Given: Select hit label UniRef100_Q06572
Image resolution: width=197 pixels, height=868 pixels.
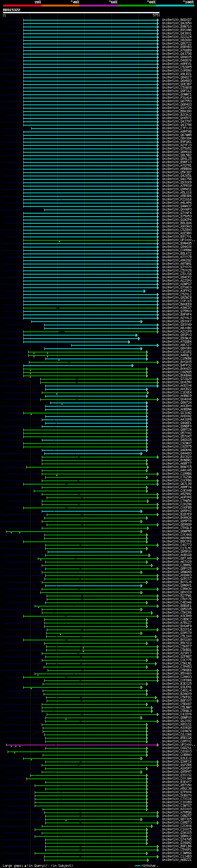Looking at the screenshot, I should point(177,118).
